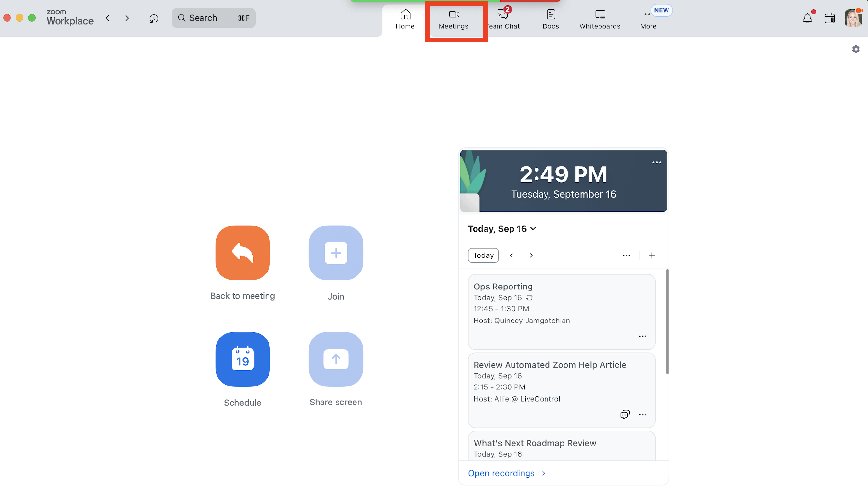The height and width of the screenshot is (494, 868).
Task: Switch to the Meetings tab
Action: coord(453,19)
